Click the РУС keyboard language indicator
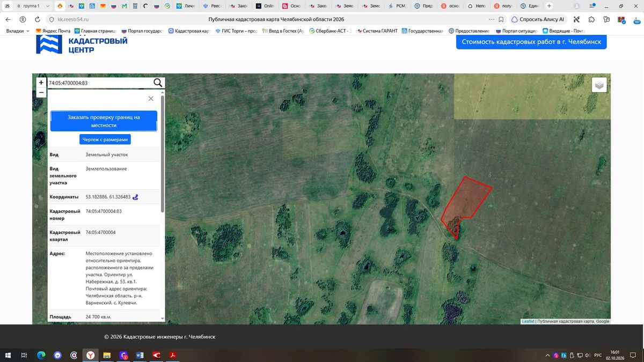 coord(597,355)
